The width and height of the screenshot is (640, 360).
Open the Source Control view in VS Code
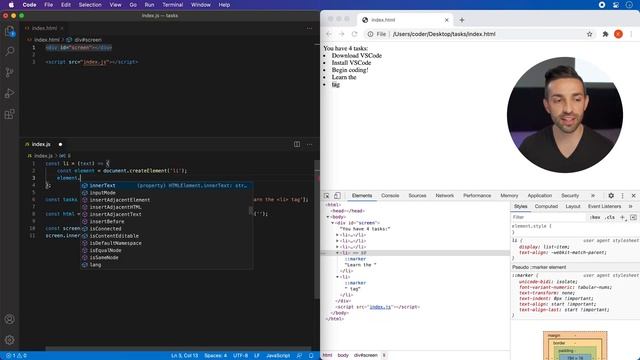(x=9, y=72)
